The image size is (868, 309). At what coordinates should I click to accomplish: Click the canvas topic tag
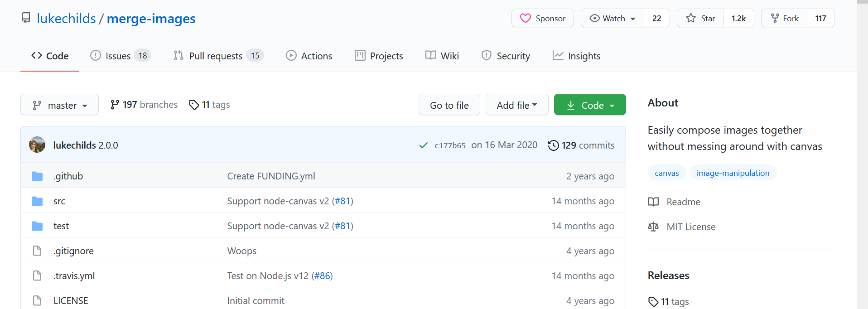point(667,173)
